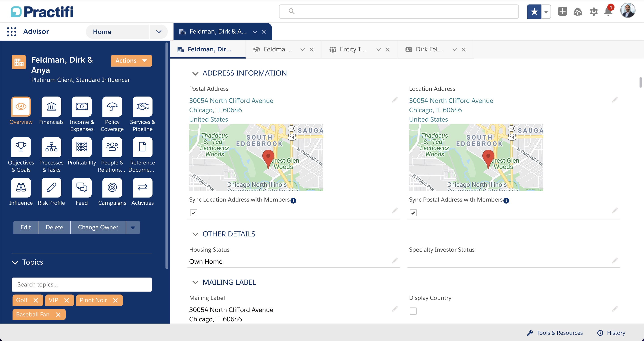Collapse the Other Details section
Screen dimensions: 644x341
click(195, 234)
